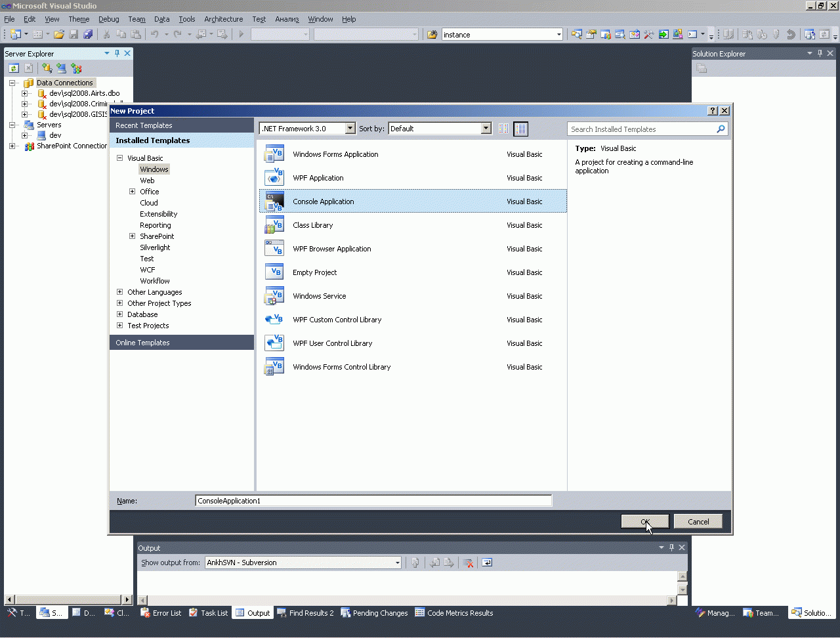Image resolution: width=840 pixels, height=638 pixels.
Task: Select the Silverlight template category
Action: [155, 247]
